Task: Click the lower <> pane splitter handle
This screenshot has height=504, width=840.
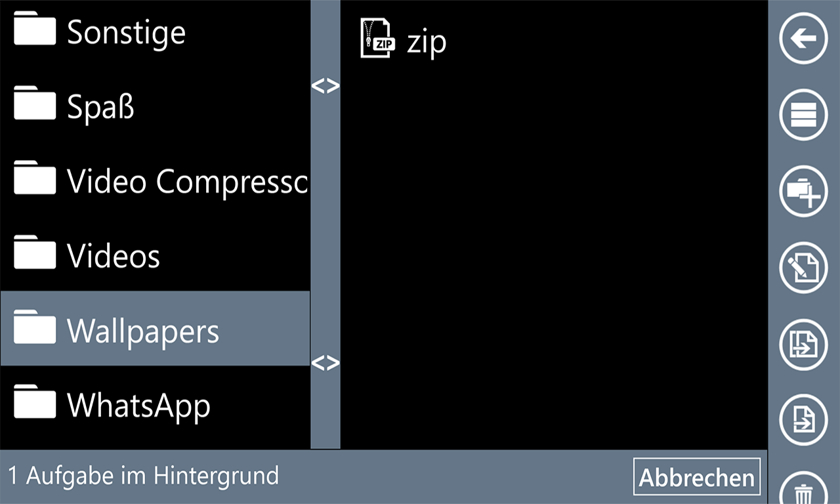Action: pos(325,363)
